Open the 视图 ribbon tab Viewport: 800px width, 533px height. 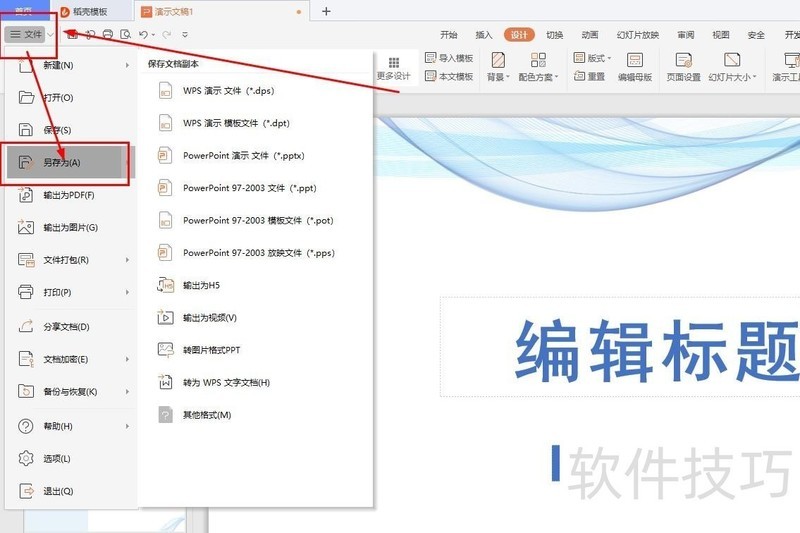coord(721,35)
